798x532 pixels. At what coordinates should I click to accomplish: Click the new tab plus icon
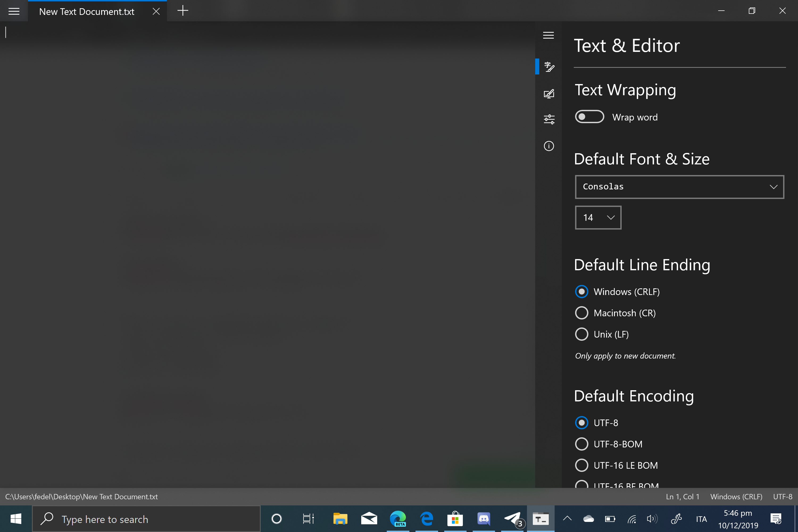[182, 11]
